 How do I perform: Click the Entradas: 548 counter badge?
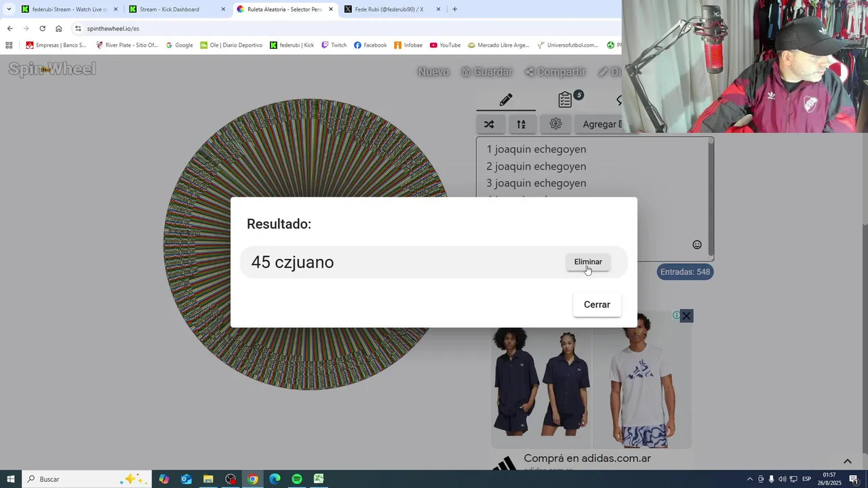685,272
